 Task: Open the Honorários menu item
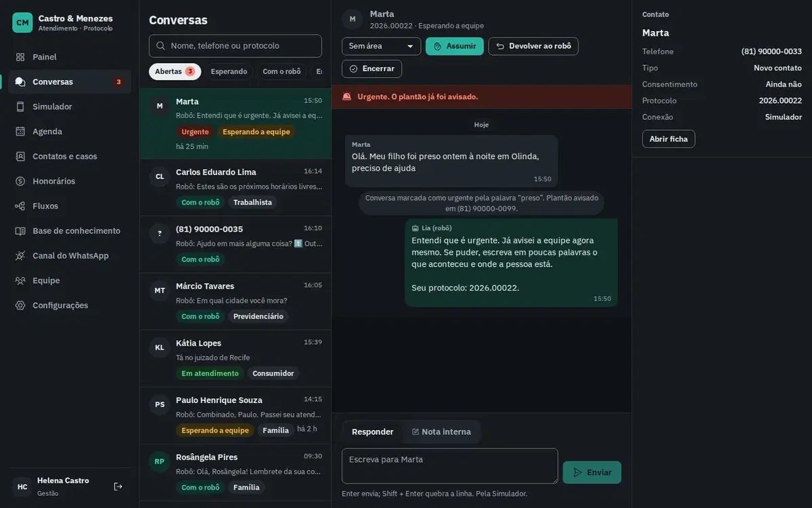click(70, 182)
